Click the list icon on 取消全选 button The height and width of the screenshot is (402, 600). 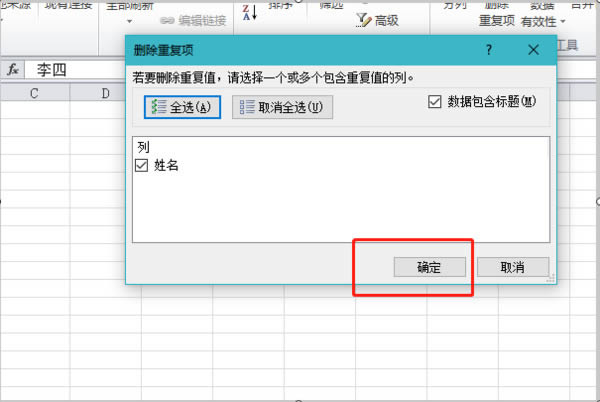pos(247,107)
